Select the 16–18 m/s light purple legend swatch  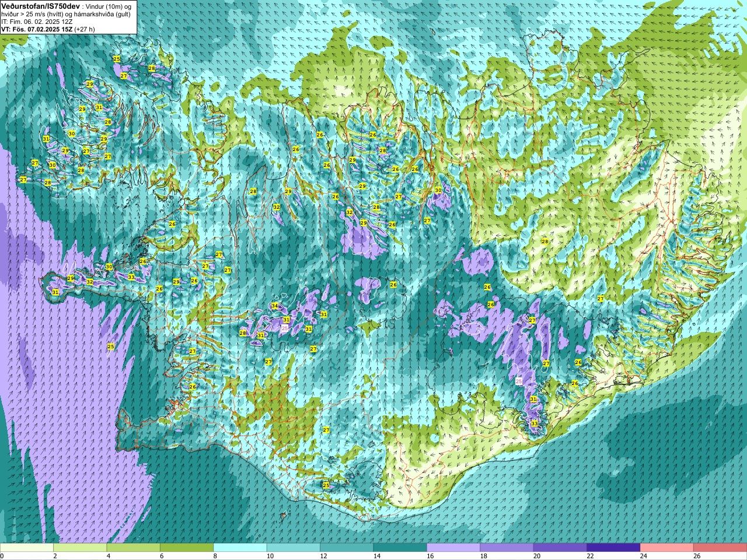453,548
